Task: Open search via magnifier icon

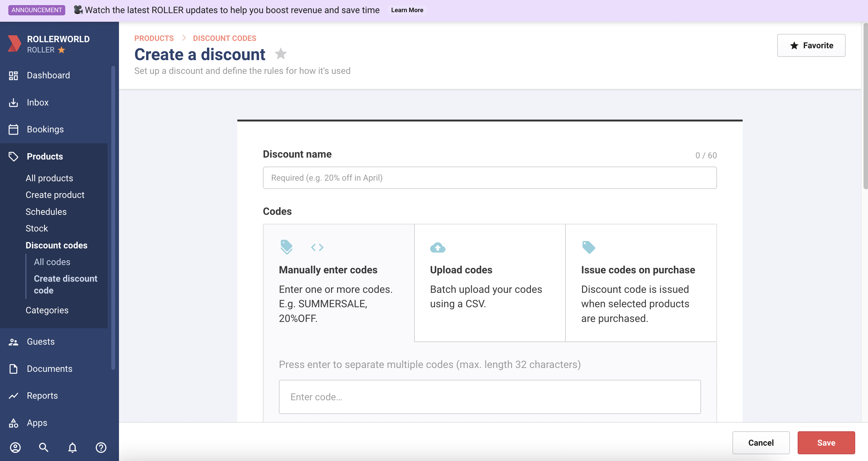Action: click(x=44, y=448)
